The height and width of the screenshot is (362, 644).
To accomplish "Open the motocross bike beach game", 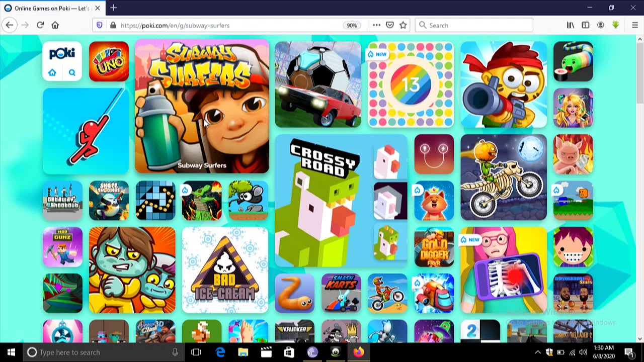I will pyautogui.click(x=387, y=294).
